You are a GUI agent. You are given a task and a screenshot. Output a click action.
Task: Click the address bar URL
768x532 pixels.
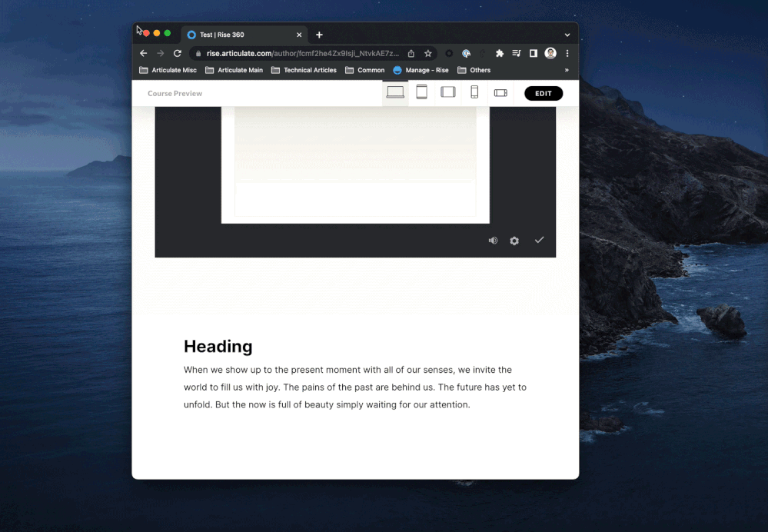click(x=302, y=53)
